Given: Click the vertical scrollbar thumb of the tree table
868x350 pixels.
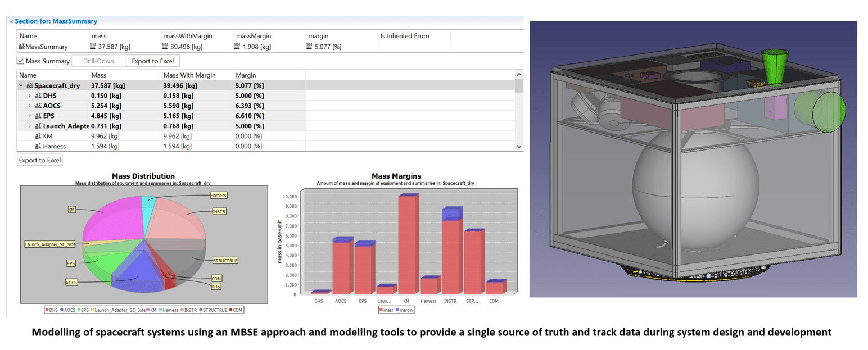Looking at the screenshot, I should [x=519, y=85].
